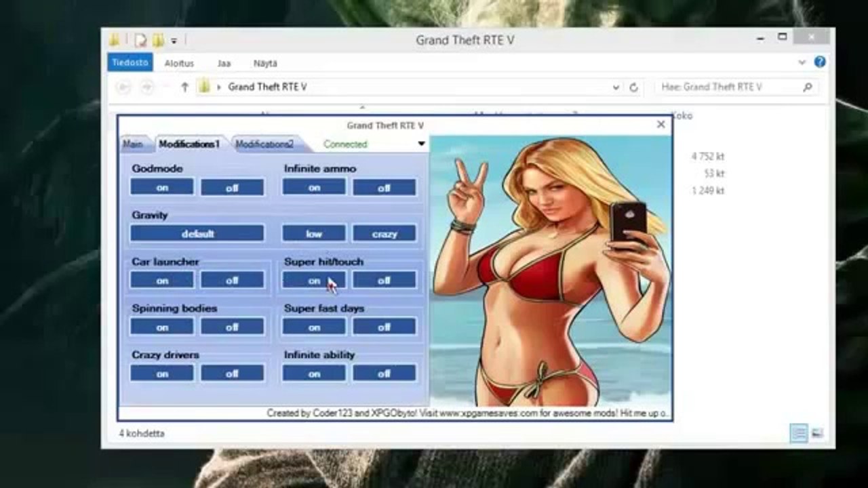868x488 pixels.
Task: Disable Super fast days
Action: (x=384, y=327)
